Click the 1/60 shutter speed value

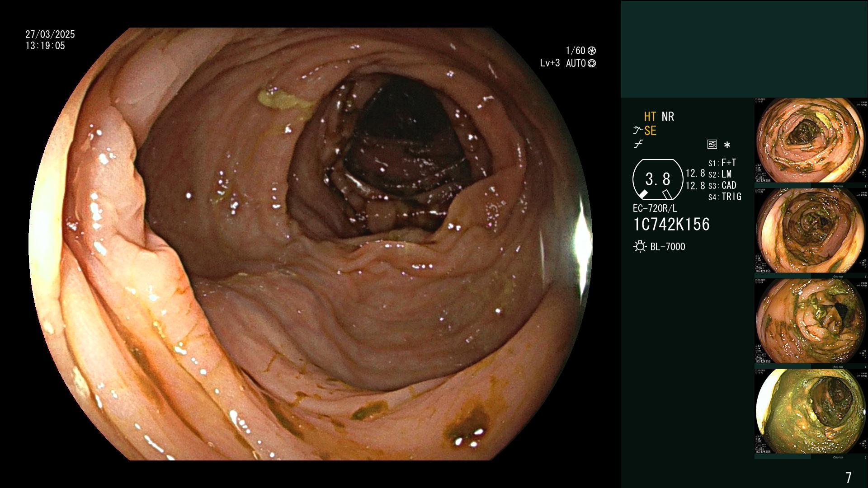[576, 51]
